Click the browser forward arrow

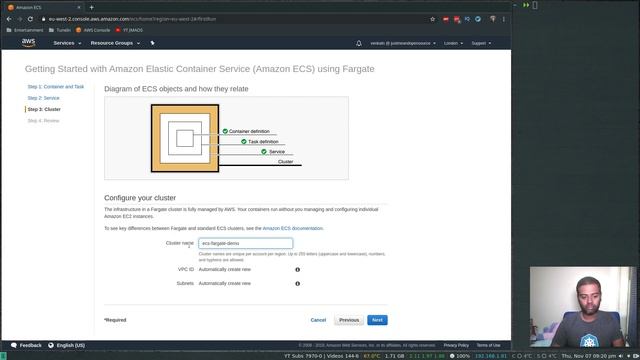point(20,19)
